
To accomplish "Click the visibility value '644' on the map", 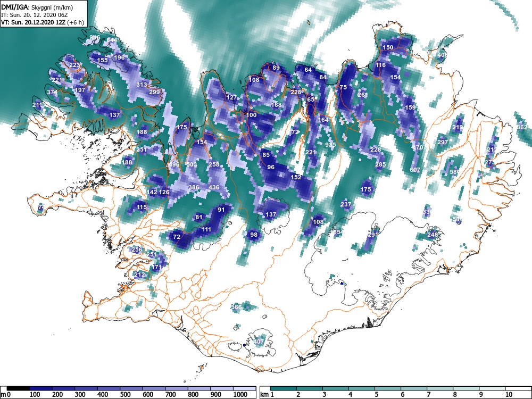I will point(112,40).
